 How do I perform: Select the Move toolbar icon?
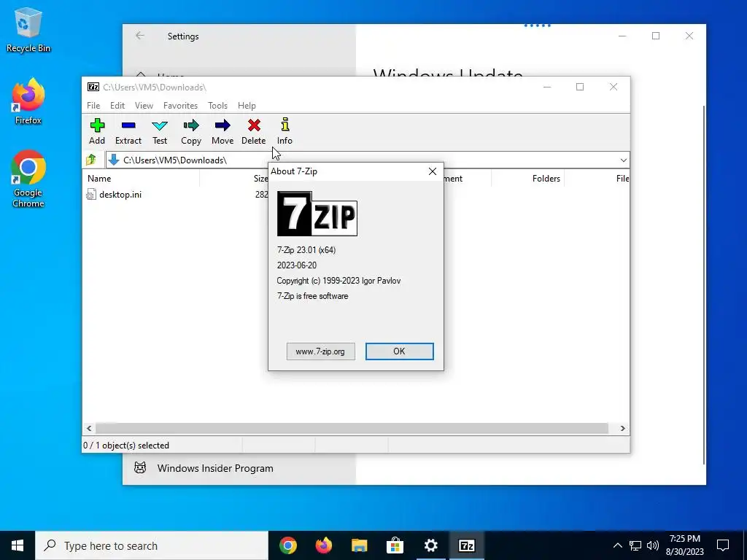click(x=222, y=125)
